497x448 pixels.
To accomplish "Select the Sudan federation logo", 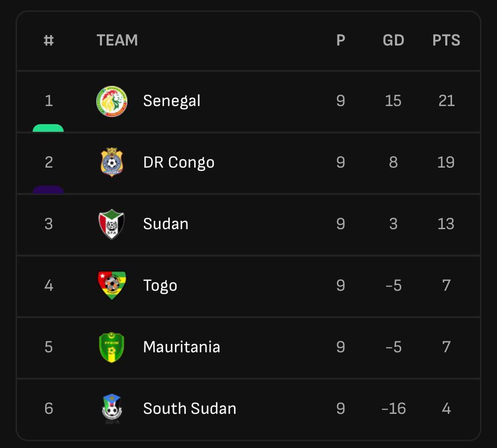I will point(112,224).
